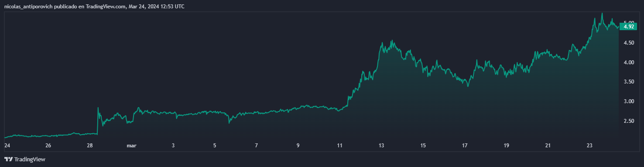
Task: Click date label 26 on time axis
Action: point(48,146)
